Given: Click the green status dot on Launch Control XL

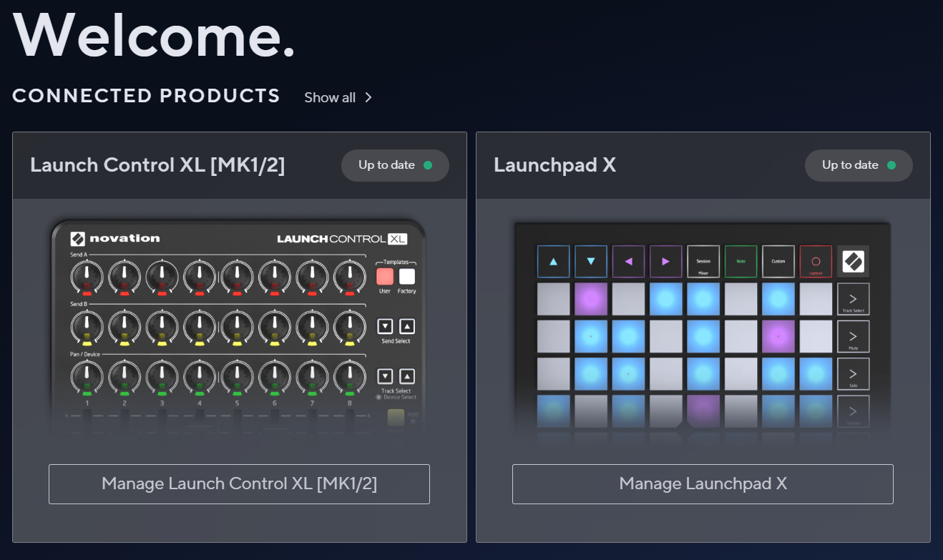Looking at the screenshot, I should (x=428, y=165).
